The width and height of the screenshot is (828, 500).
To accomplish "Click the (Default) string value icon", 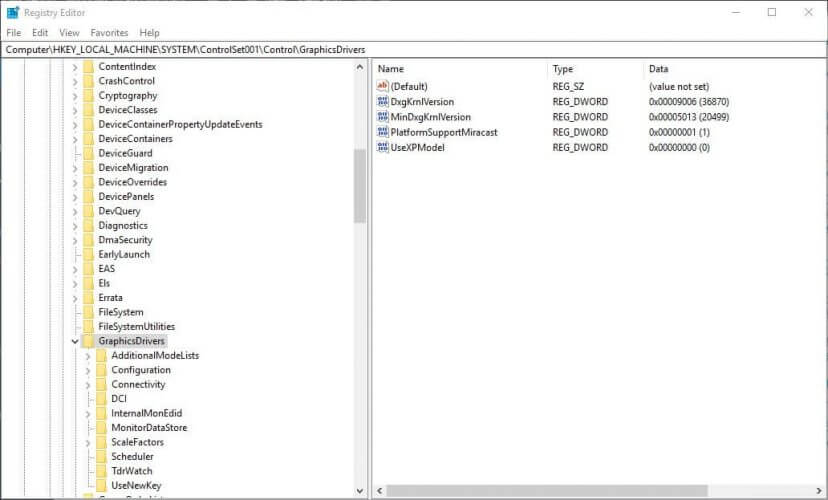I will [382, 86].
